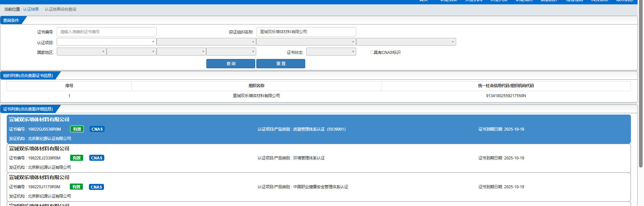Expand the 证书状态 dropdown

(331, 52)
